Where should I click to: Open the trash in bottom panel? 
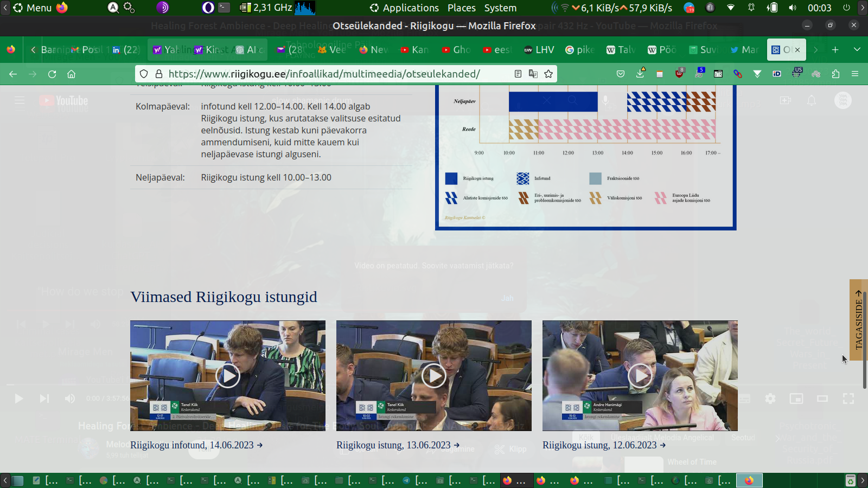850,480
